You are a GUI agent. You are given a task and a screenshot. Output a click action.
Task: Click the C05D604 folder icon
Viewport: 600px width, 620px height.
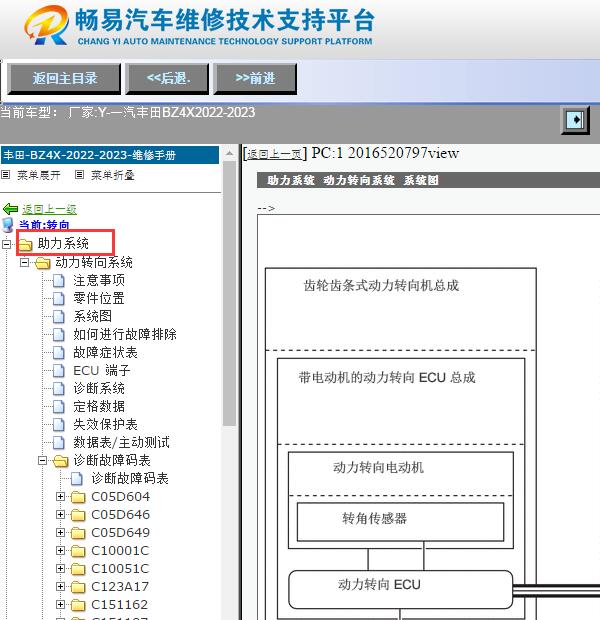click(78, 497)
